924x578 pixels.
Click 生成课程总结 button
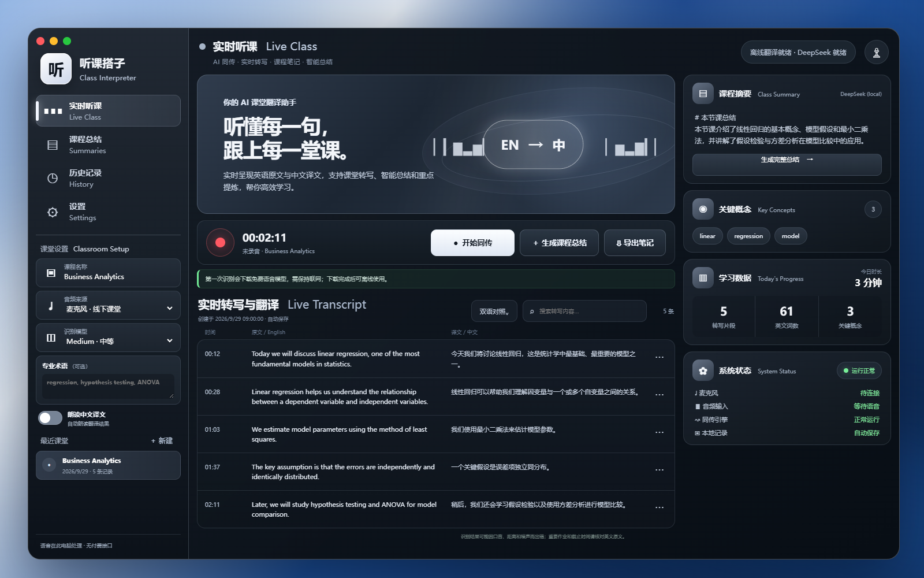pyautogui.click(x=559, y=243)
